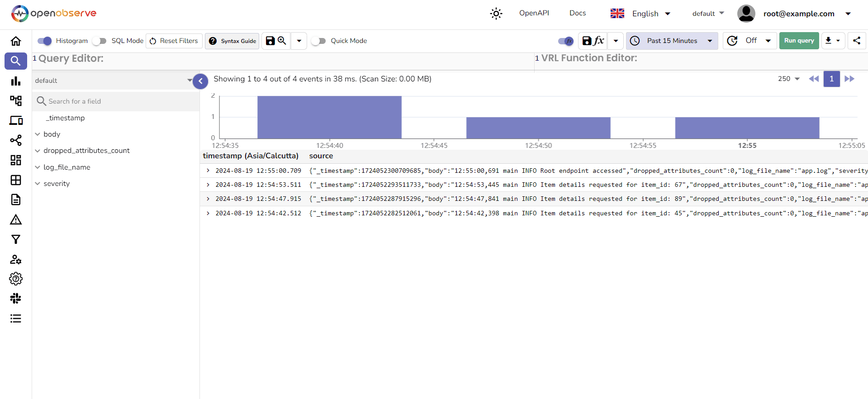
Task: Click the Reset Filters button
Action: [174, 41]
